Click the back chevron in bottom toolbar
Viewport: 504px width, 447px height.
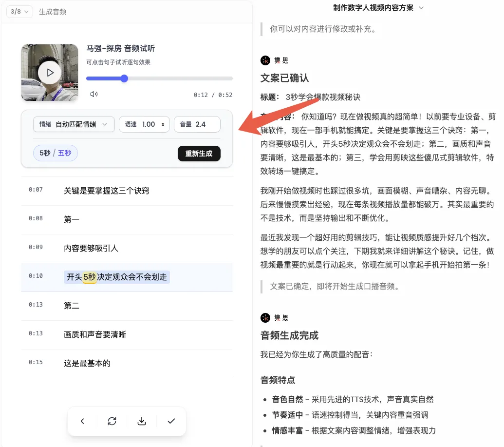pos(83,421)
